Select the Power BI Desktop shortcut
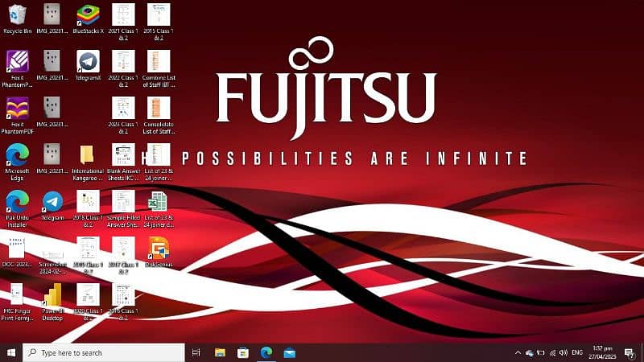This screenshot has height=362, width=644. 52,302
